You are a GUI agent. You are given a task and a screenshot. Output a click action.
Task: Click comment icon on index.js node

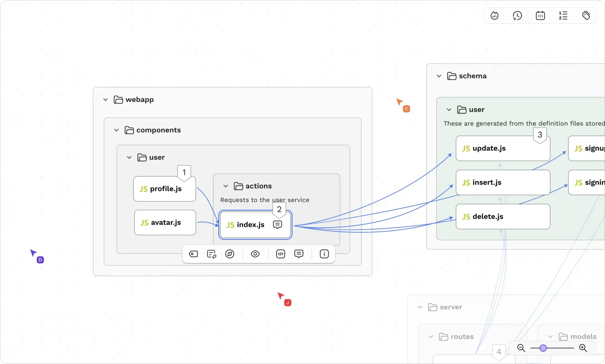tap(277, 225)
